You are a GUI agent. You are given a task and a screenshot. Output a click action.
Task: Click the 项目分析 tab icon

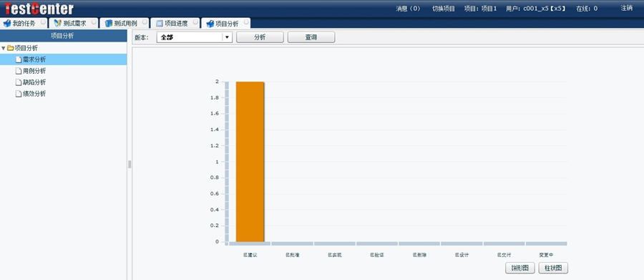pos(210,24)
